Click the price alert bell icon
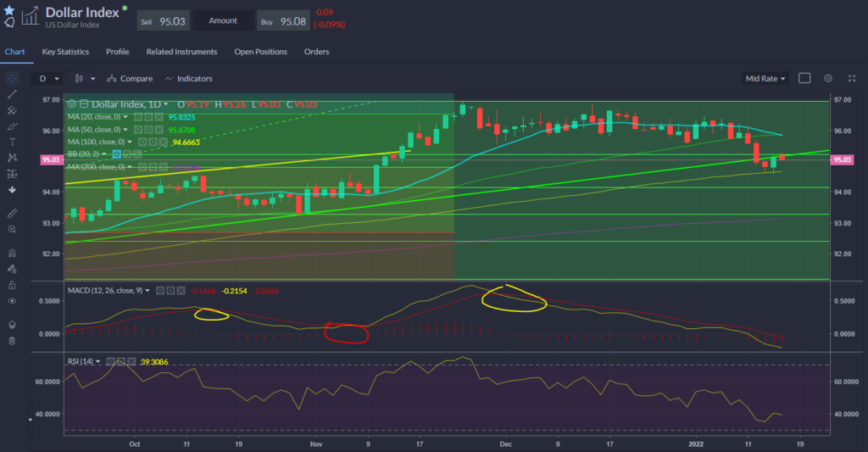The height and width of the screenshot is (452, 868). (9, 23)
